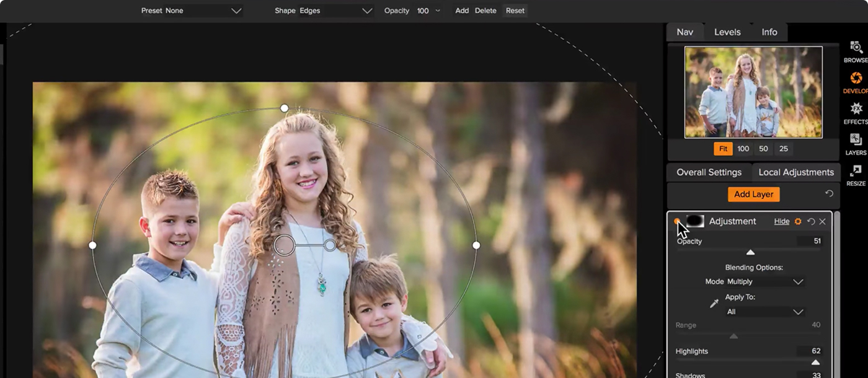Open the Browse module

point(856,48)
